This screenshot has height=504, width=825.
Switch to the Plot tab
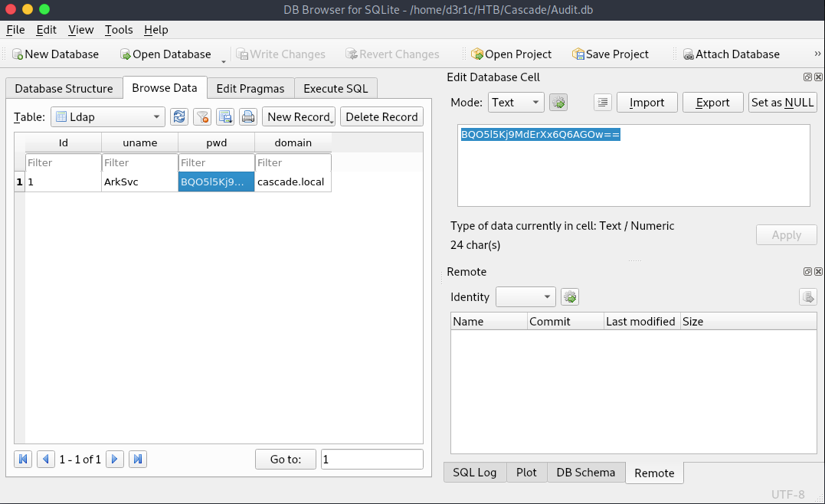527,473
